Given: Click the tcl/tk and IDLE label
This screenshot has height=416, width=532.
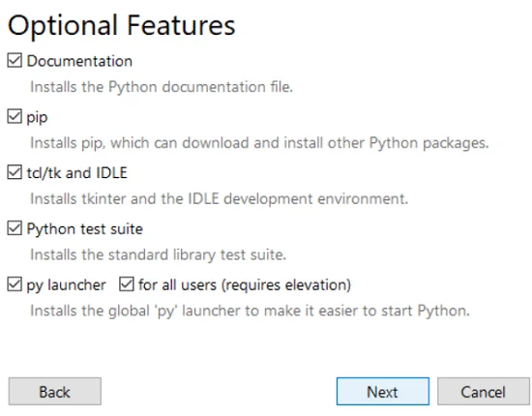Looking at the screenshot, I should tap(77, 173).
